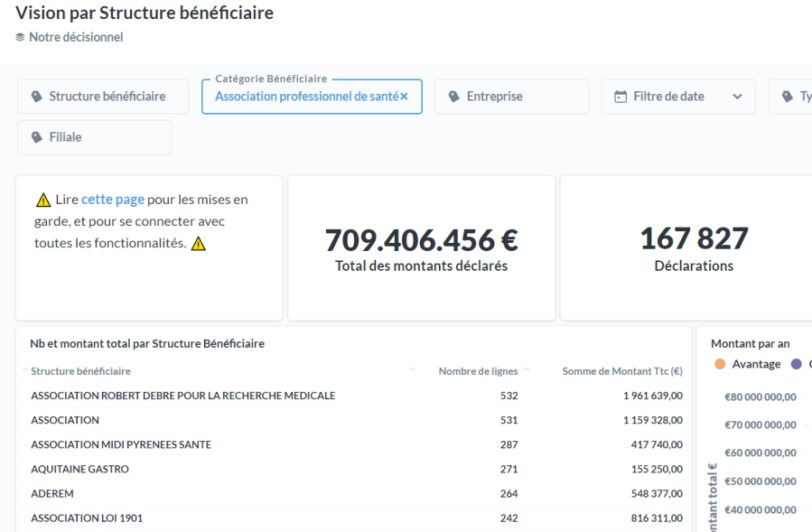Viewport: 812px width, 532px height.
Task: Open the Filiale filter field
Action: click(94, 137)
